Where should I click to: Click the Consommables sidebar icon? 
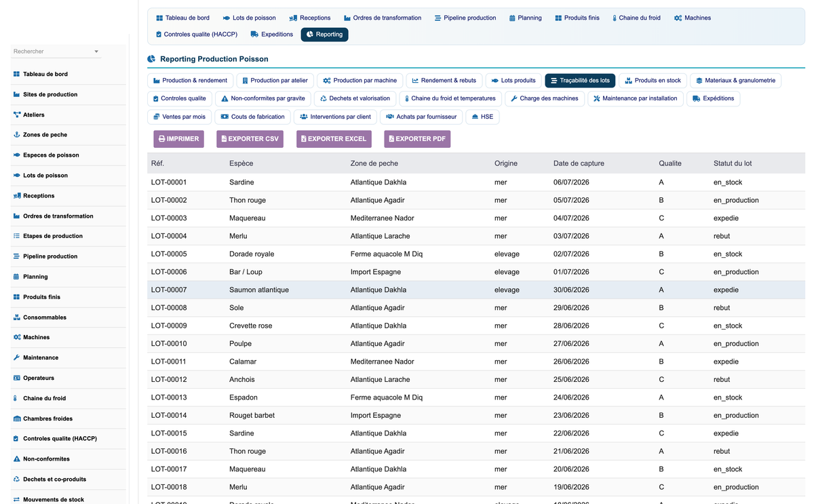pos(17,317)
